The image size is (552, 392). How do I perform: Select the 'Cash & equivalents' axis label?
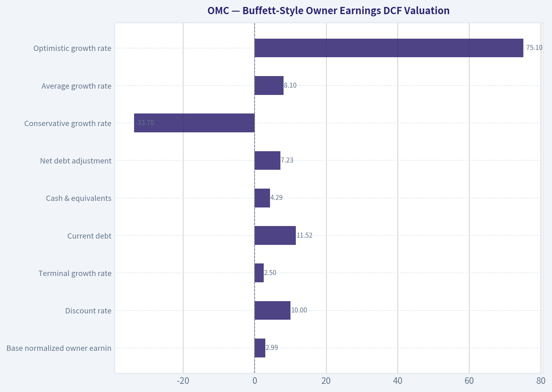79,198
